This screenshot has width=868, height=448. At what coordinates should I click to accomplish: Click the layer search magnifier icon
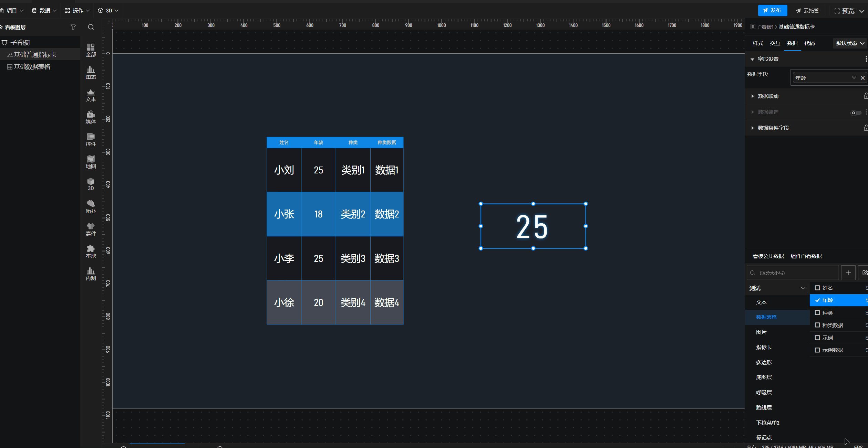pos(91,27)
